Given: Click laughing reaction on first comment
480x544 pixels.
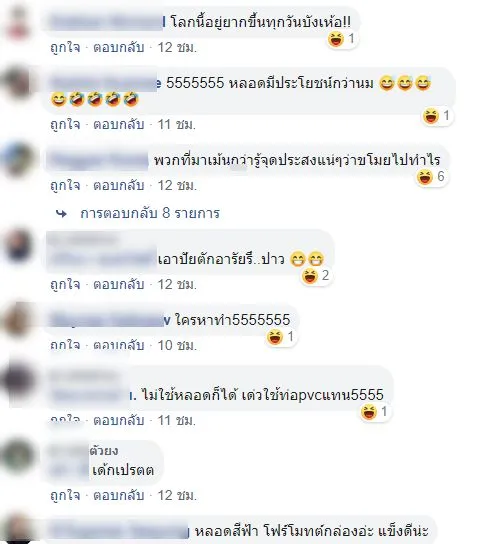Looking at the screenshot, I should (336, 39).
